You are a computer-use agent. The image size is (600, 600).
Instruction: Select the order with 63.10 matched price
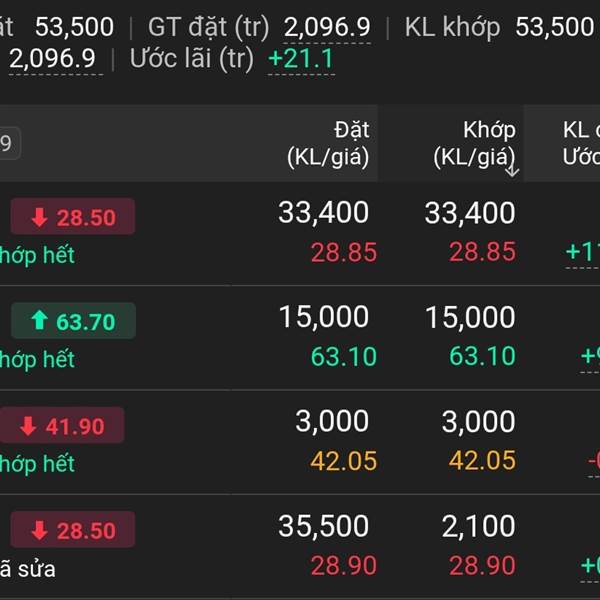482,356
